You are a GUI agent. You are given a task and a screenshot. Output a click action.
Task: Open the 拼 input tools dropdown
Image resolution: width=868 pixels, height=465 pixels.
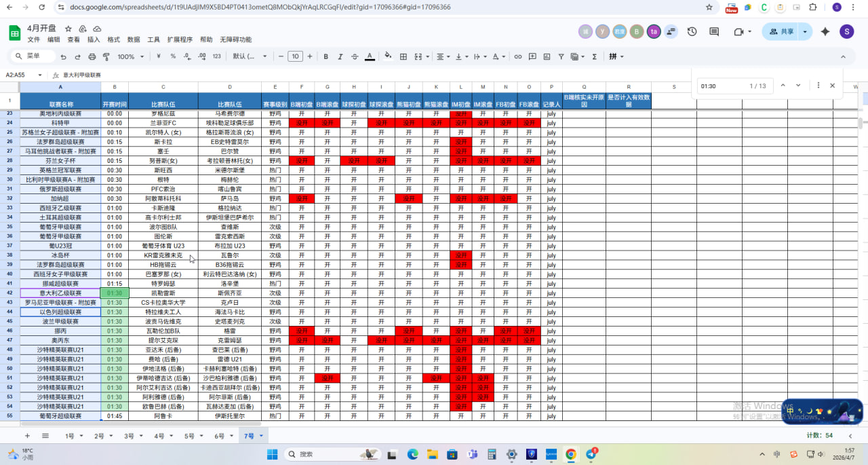[x=616, y=56]
